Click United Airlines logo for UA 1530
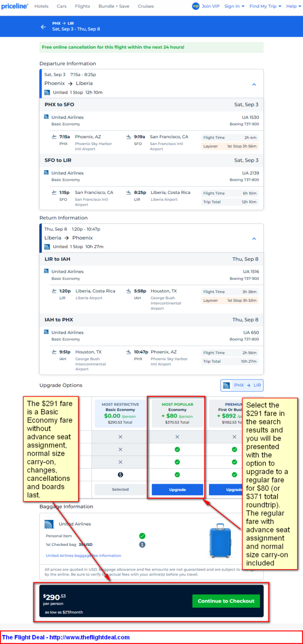303x644 pixels. point(46,117)
